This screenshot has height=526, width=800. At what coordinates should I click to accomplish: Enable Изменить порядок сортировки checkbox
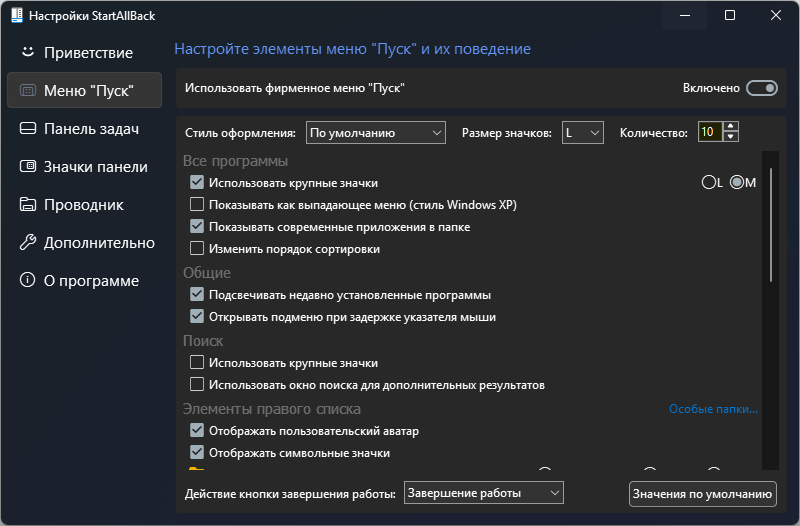(x=197, y=249)
